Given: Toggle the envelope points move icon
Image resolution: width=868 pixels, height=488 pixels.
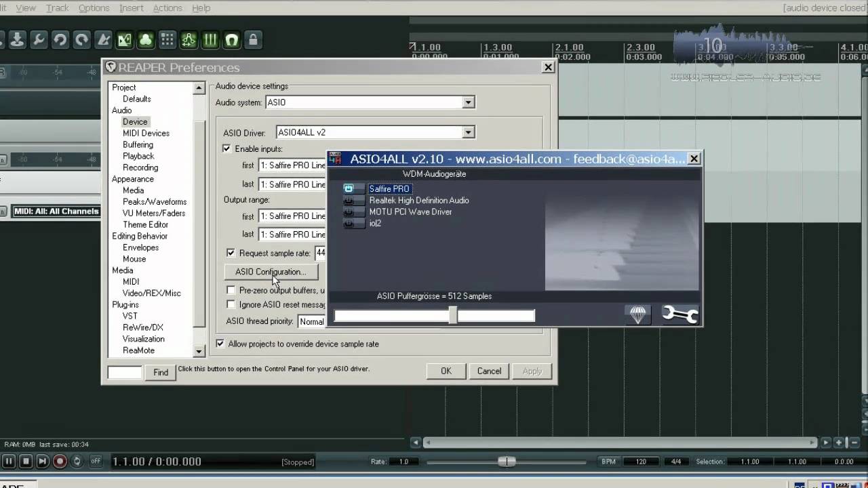Looking at the screenshot, I should (x=189, y=40).
